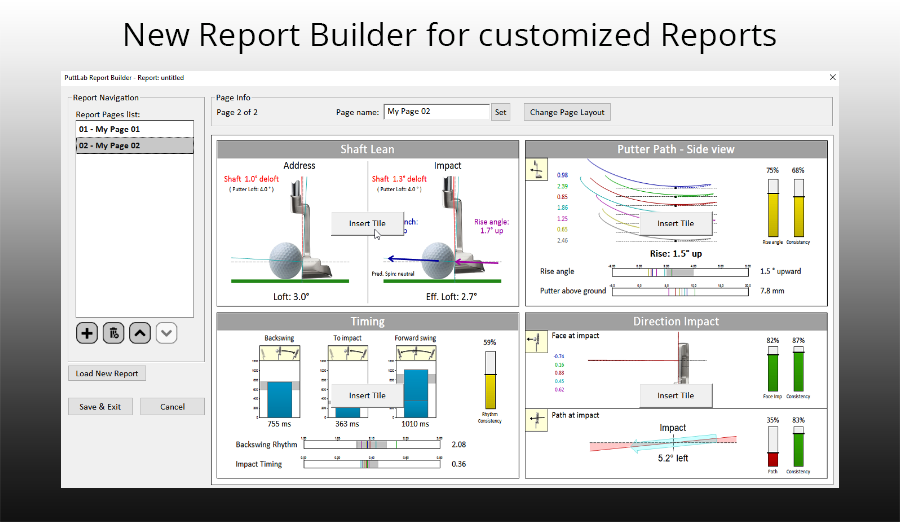Close the PuttLab Report Builder window
This screenshot has height=522, width=900.
(x=832, y=77)
